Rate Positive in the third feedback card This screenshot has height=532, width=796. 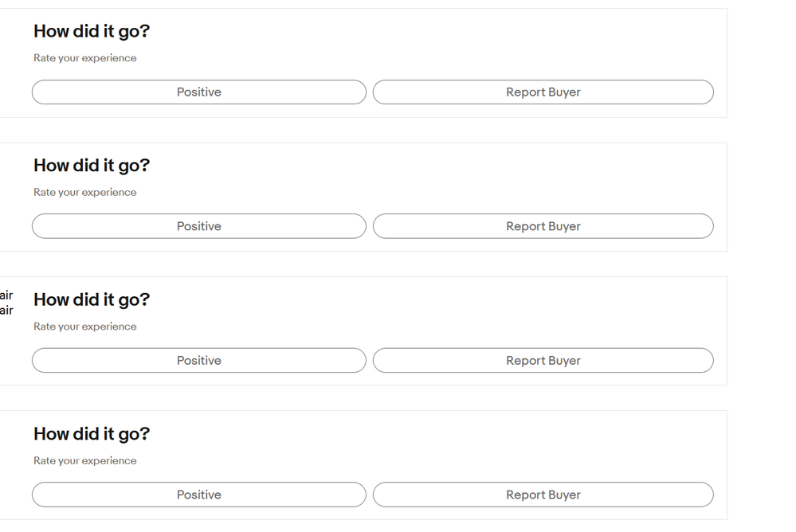pyautogui.click(x=199, y=361)
